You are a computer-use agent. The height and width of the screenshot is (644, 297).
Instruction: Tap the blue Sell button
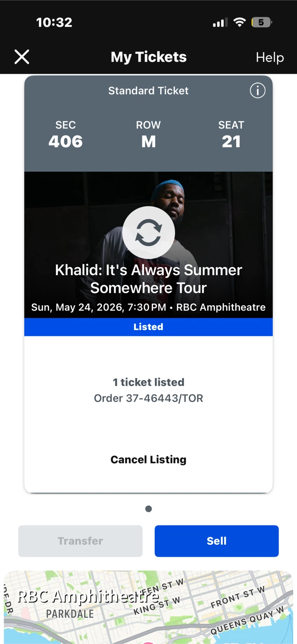coord(216,541)
